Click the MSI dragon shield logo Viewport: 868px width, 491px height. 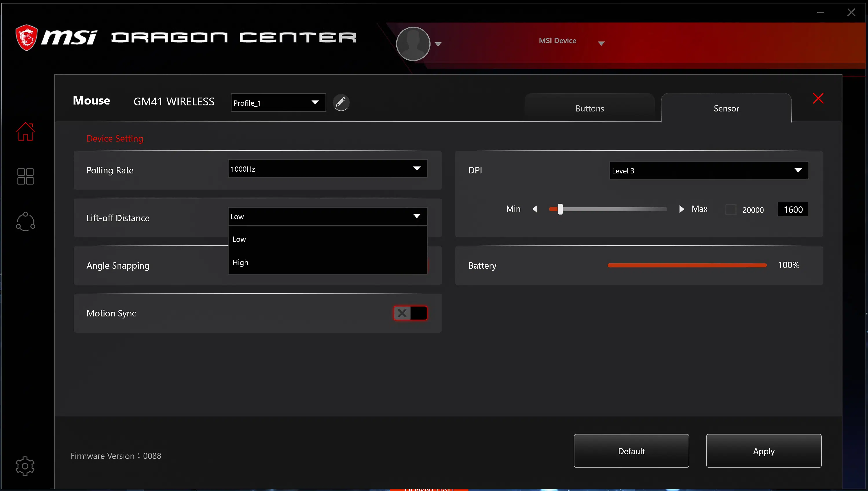pos(26,37)
